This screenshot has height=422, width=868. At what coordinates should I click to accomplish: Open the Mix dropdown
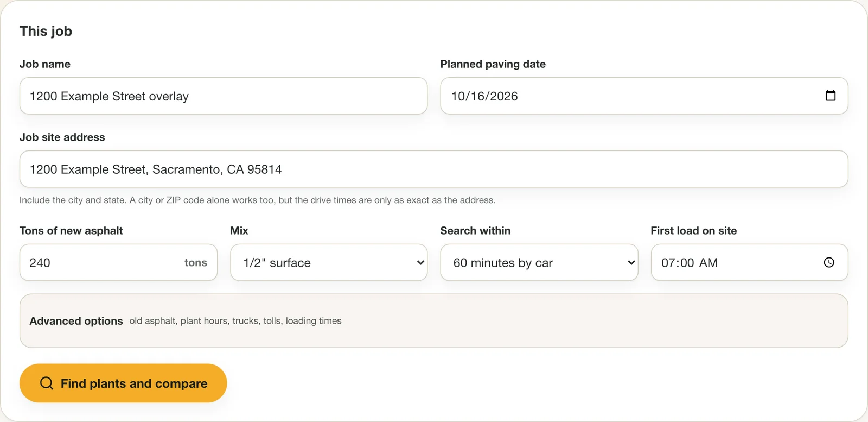pyautogui.click(x=329, y=262)
